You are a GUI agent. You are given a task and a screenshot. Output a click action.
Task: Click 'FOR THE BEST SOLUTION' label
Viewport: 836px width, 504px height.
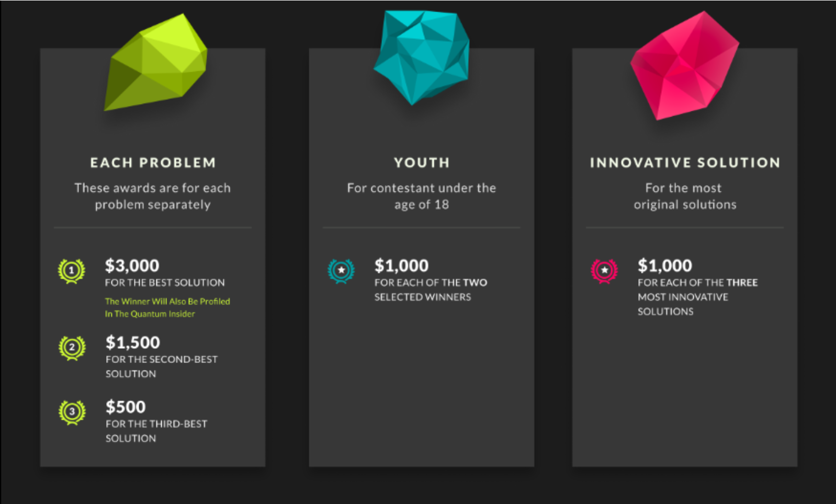click(x=165, y=282)
